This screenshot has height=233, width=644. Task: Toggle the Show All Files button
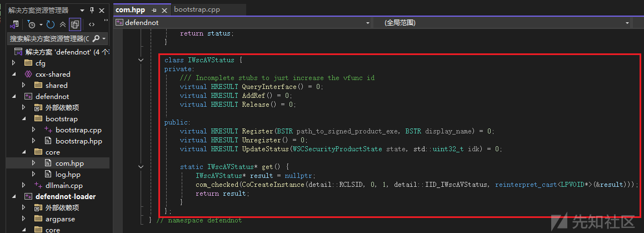75,24
